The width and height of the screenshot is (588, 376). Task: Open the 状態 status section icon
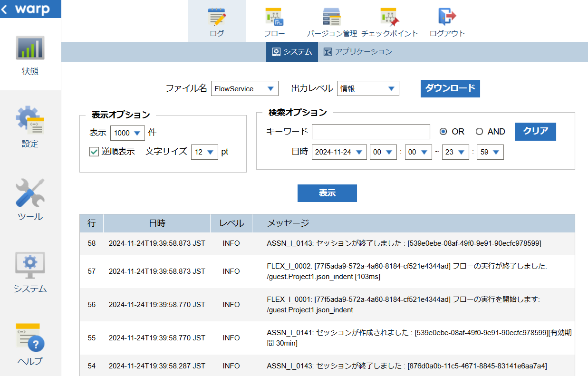tap(30, 48)
